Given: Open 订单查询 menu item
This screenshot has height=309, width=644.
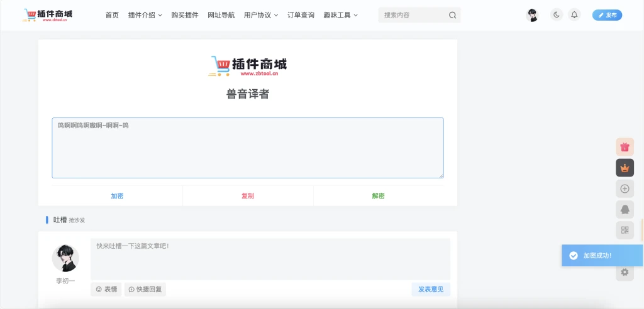Looking at the screenshot, I should (301, 15).
